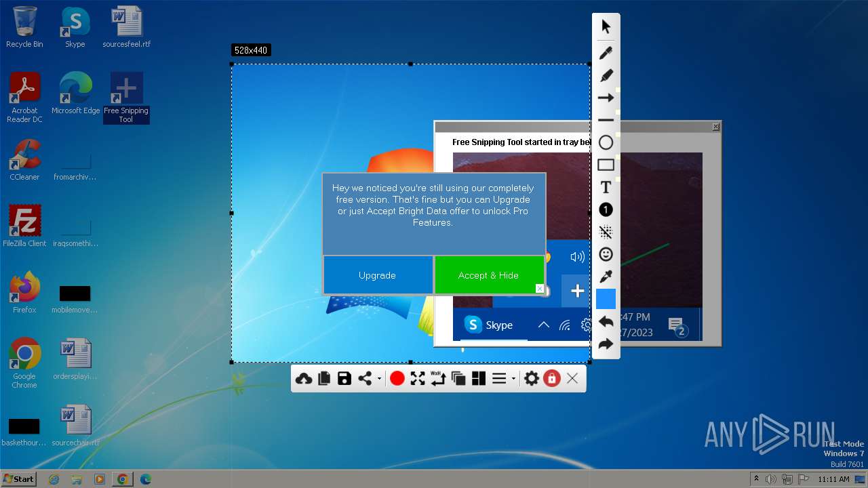Click the 528x440 size label

point(251,50)
